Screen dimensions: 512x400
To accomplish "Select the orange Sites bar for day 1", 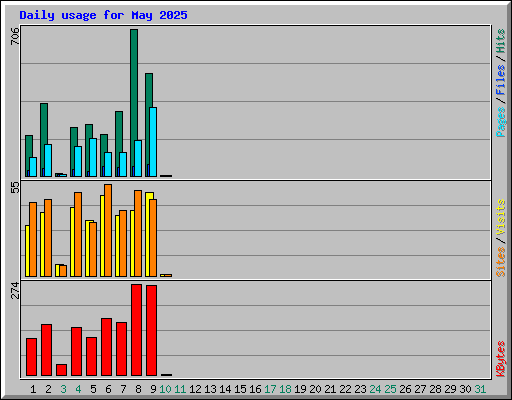I will (x=33, y=239).
